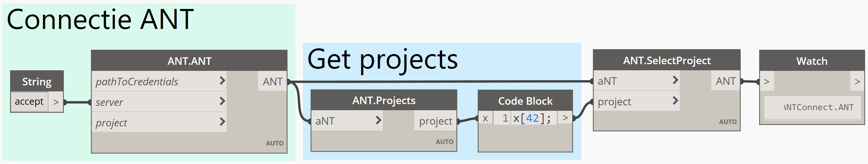Click the aNT input chevron on ANT.SelectProject
The width and height of the screenshot is (868, 164).
[x=675, y=80]
